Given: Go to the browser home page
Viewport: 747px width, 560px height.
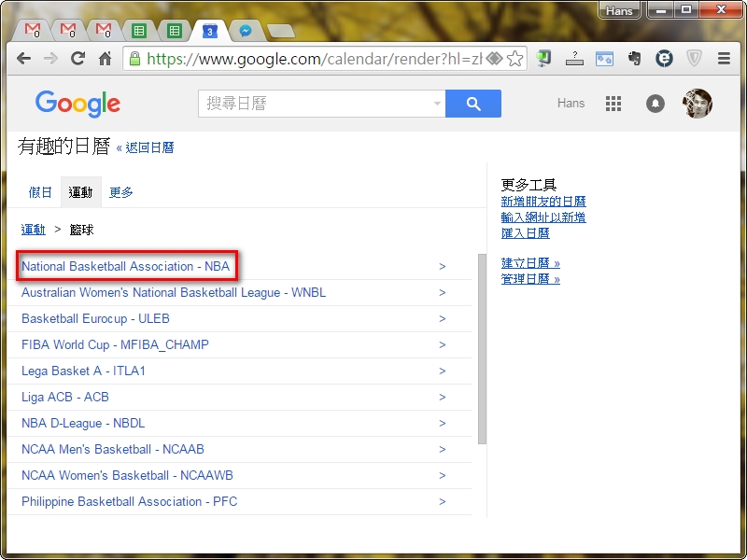Looking at the screenshot, I should tap(105, 58).
